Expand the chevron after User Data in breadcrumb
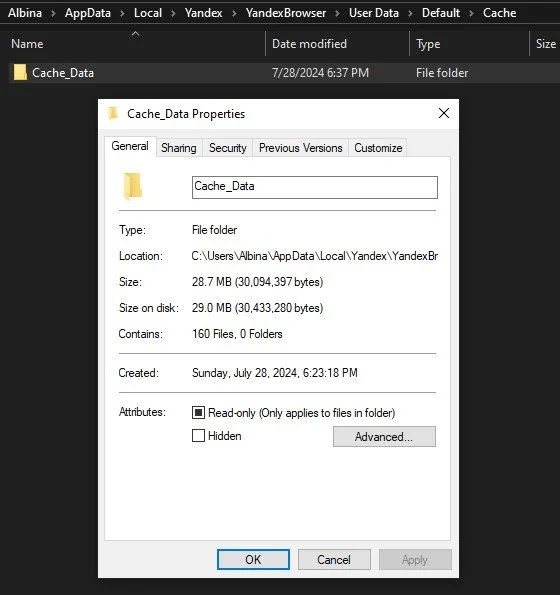Image resolution: width=560 pixels, height=595 pixels. (410, 13)
